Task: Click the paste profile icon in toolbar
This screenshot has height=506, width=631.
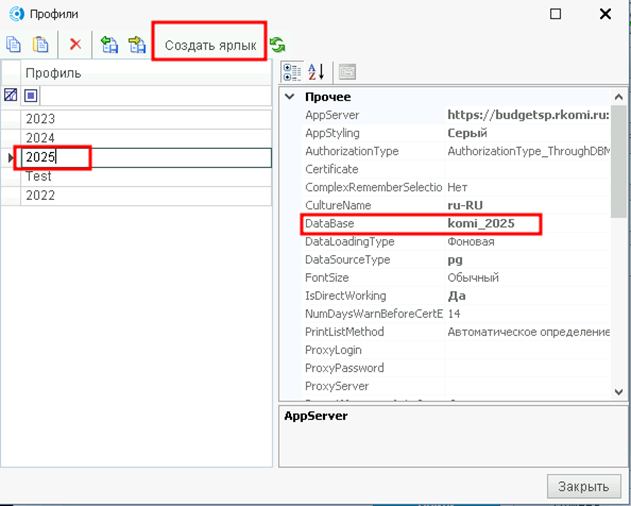Action: tap(40, 45)
